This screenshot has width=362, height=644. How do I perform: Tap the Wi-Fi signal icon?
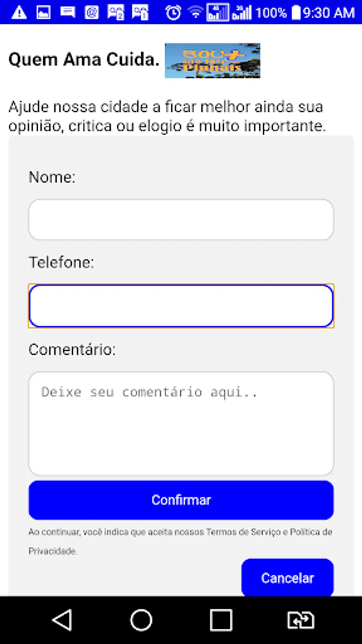pos(196,12)
